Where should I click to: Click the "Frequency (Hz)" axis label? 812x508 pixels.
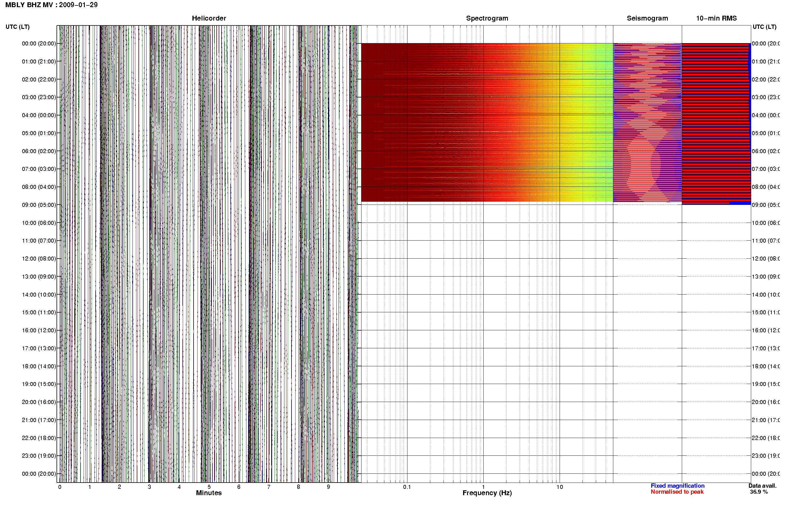pos(487,493)
